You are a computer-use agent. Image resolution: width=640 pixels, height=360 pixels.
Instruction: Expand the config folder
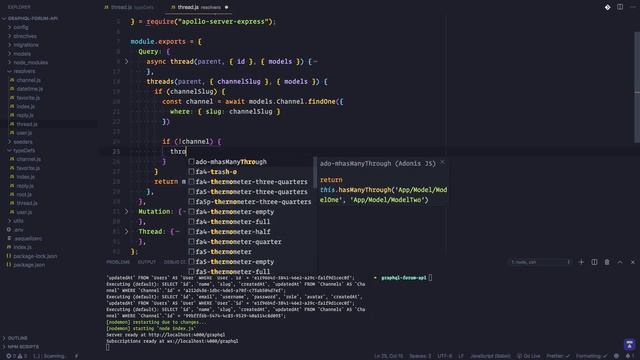click(x=20, y=27)
